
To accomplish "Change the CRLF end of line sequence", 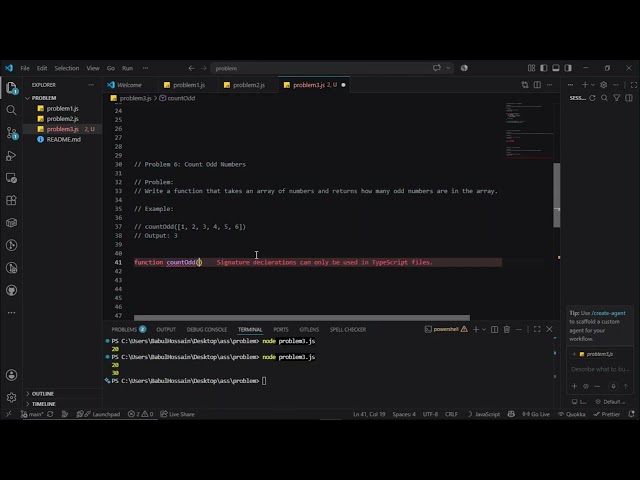I will point(451,414).
